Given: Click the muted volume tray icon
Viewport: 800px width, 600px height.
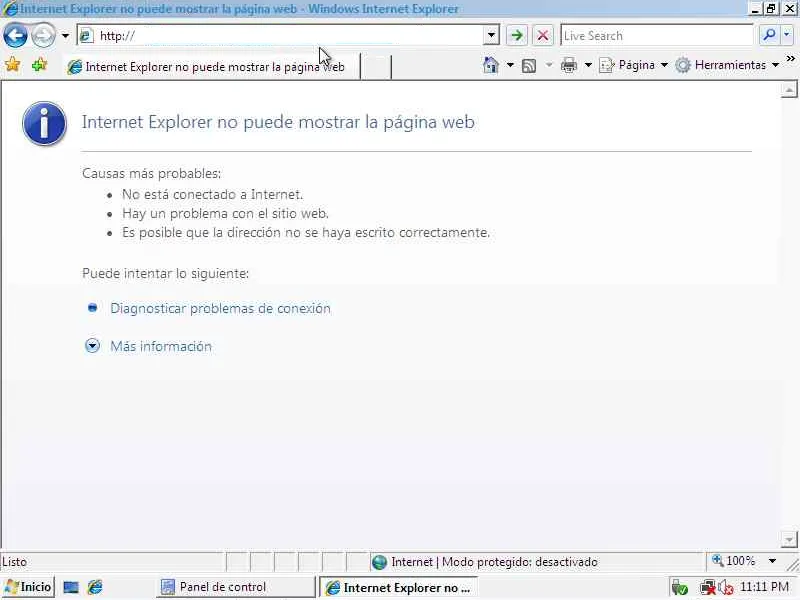Looking at the screenshot, I should click(726, 588).
